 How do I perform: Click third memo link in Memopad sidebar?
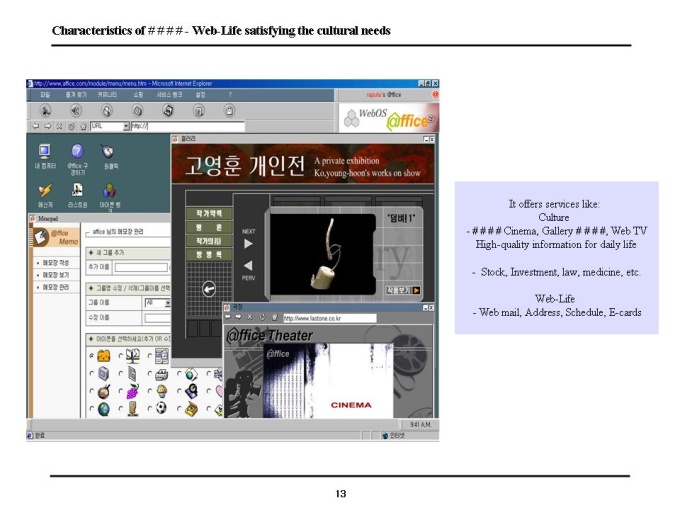click(56, 287)
